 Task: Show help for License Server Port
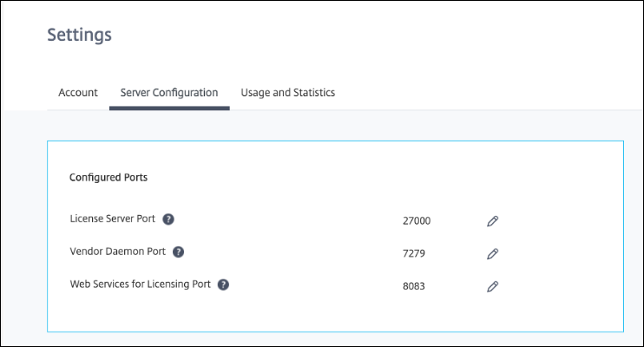point(168,219)
